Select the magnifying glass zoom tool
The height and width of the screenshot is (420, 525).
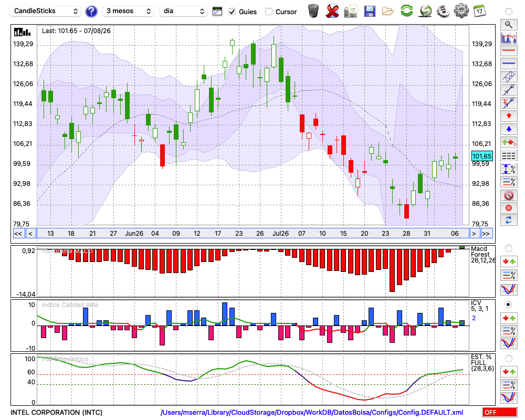[509, 25]
